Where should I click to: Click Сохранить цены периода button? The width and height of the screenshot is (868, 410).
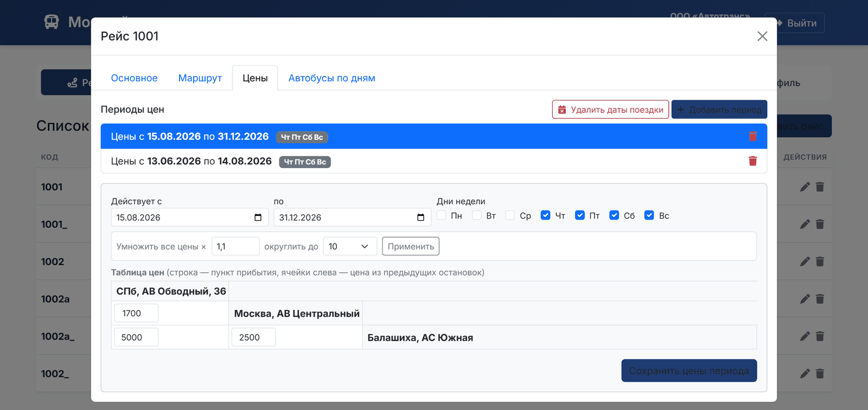tap(689, 370)
